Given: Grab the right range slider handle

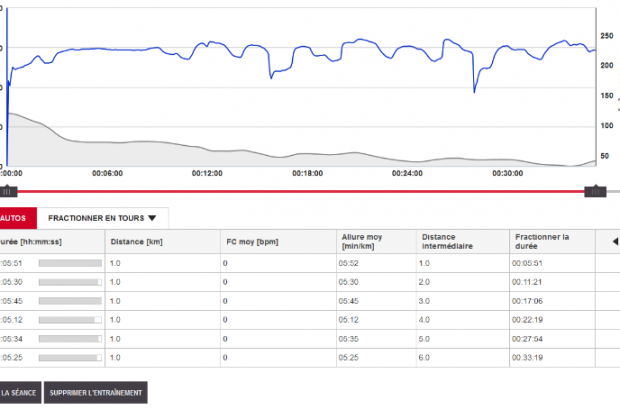Looking at the screenshot, I should click(x=596, y=190).
